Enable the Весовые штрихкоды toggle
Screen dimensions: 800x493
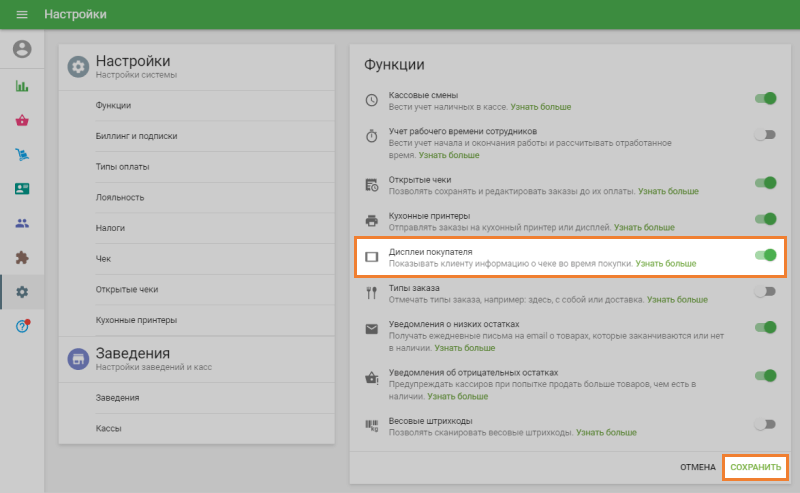tap(765, 424)
